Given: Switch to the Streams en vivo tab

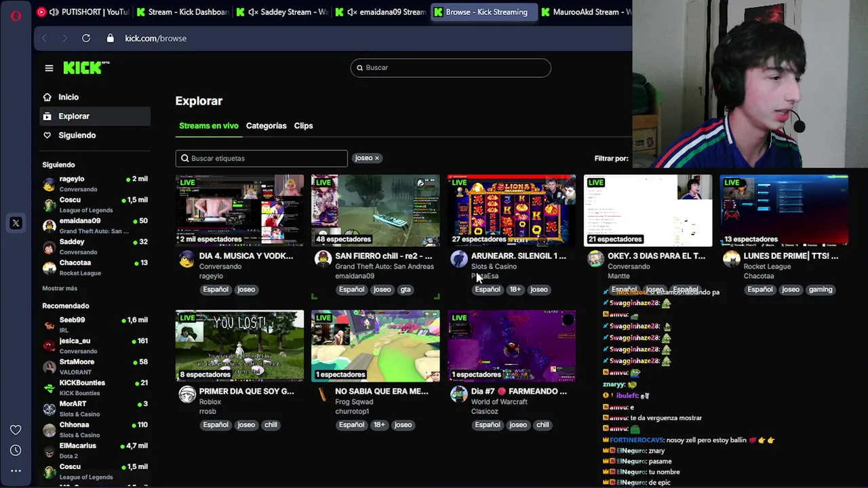Looking at the screenshot, I should coord(209,126).
